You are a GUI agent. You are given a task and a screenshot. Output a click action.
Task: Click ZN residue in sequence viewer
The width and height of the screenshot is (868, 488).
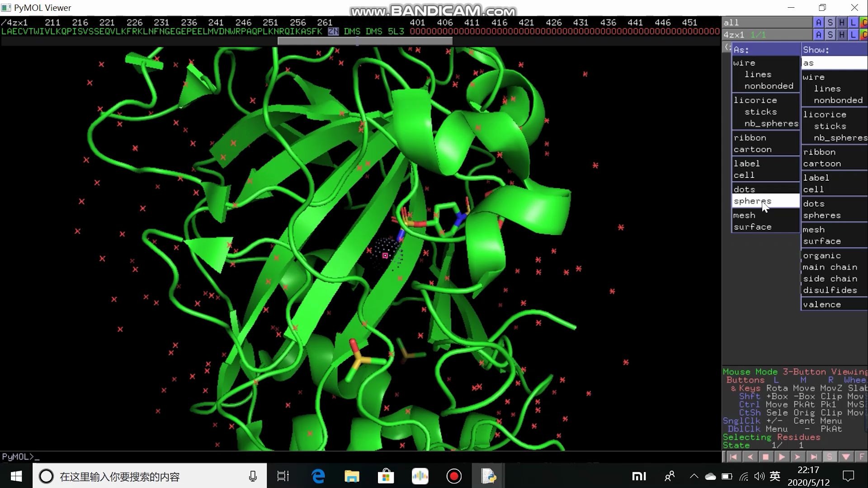[333, 31]
